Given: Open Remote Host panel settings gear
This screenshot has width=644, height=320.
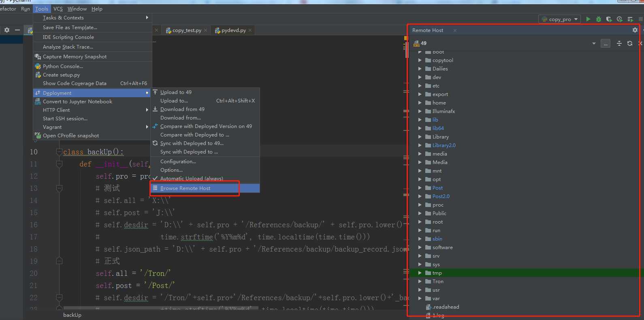Looking at the screenshot, I should 635,30.
